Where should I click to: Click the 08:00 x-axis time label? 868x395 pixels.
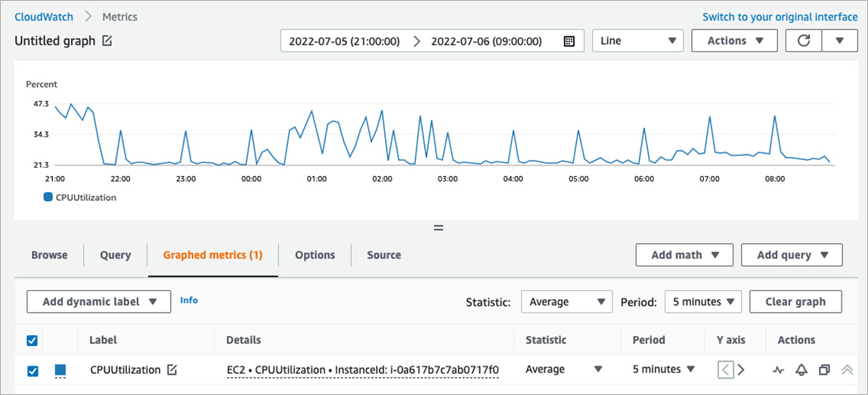[775, 179]
